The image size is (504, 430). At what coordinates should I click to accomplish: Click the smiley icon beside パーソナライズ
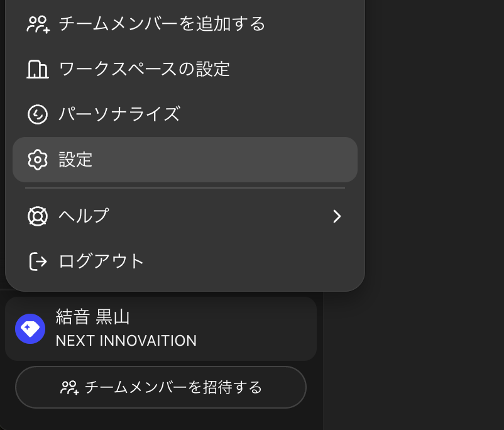[x=38, y=114]
